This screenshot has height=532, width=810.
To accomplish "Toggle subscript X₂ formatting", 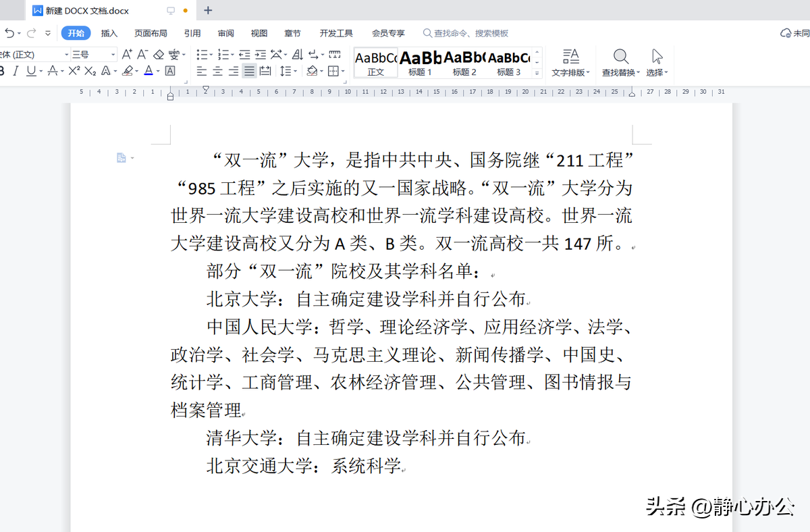I will 90,71.
